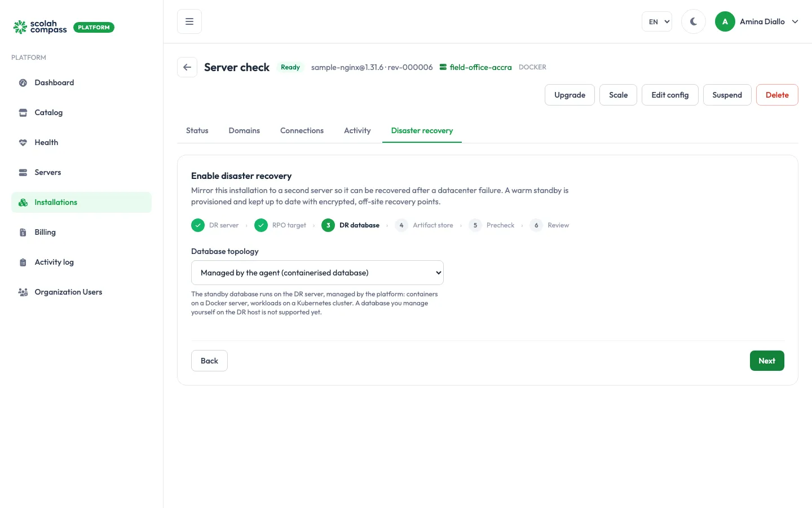Click the Servers stack icon
The image size is (812, 508).
(23, 173)
